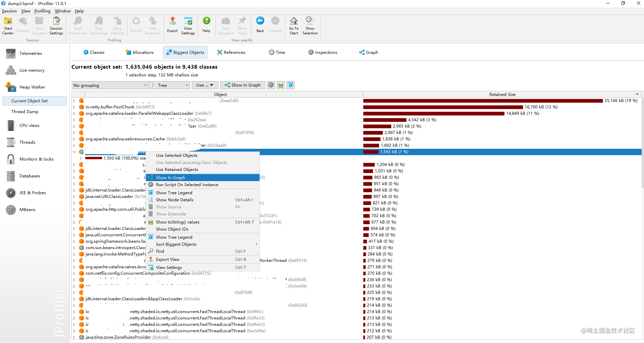Click the Show In Graph button

click(243, 85)
